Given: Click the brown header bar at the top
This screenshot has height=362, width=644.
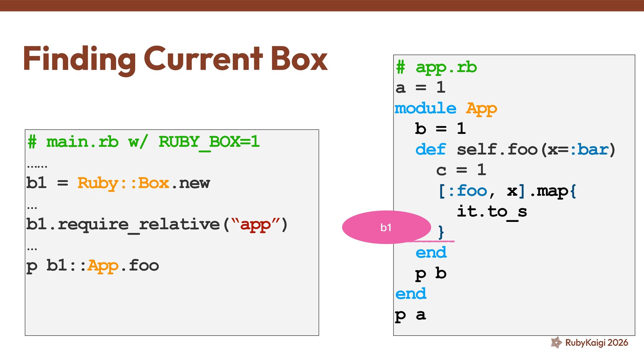Looking at the screenshot, I should pos(322,5).
